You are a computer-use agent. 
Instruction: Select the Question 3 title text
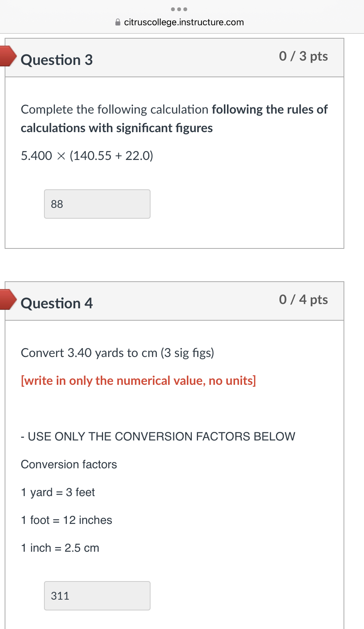click(57, 60)
